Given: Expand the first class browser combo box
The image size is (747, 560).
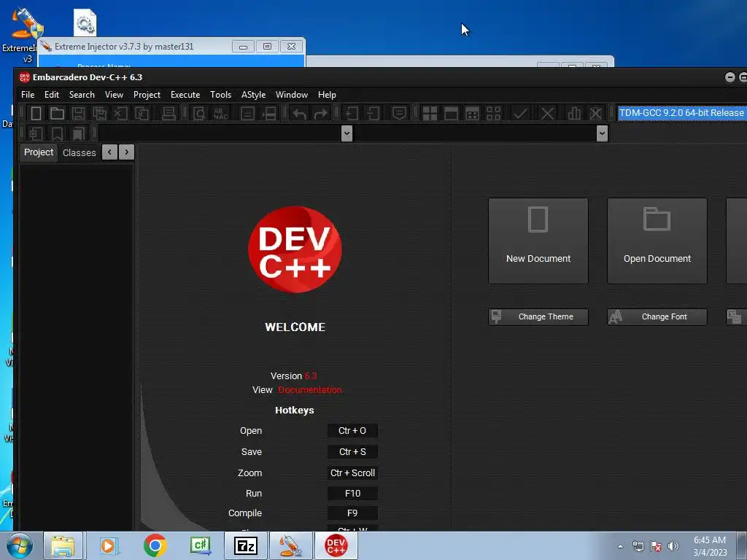Looking at the screenshot, I should 347,133.
